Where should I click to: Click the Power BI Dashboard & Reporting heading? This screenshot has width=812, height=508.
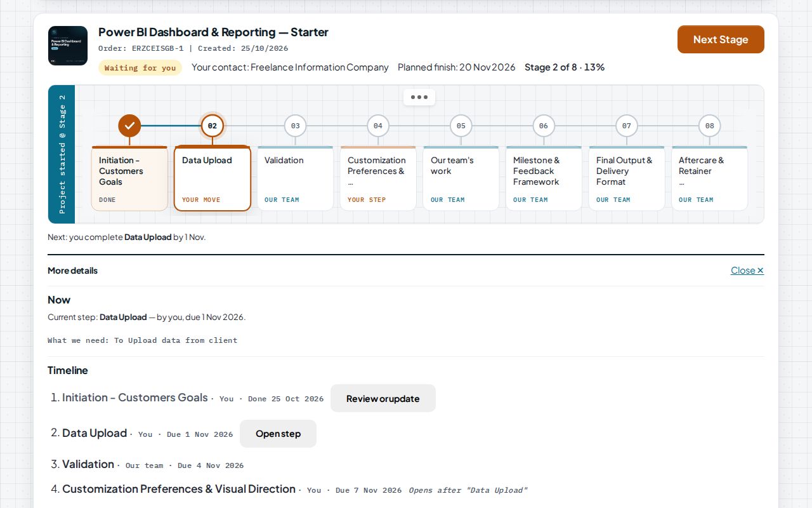click(213, 32)
